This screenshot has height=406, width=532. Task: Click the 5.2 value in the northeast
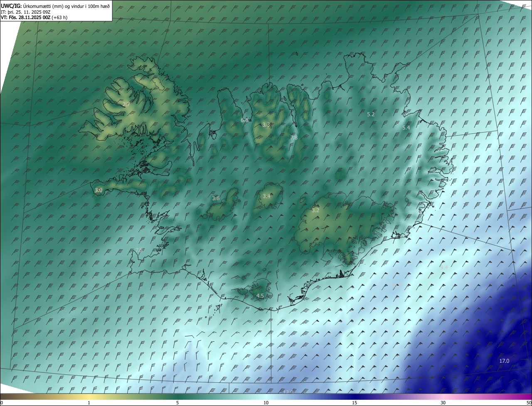point(371,114)
